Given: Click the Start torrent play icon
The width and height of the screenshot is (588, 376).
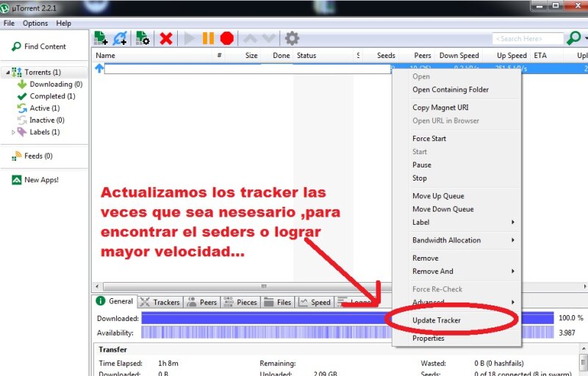Looking at the screenshot, I should coord(190,38).
